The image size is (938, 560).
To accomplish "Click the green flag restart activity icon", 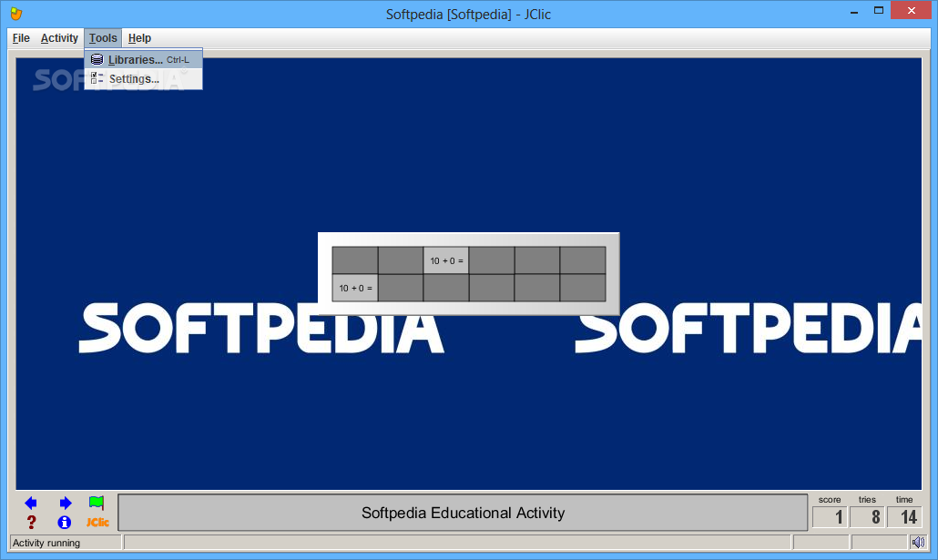I will (x=97, y=504).
